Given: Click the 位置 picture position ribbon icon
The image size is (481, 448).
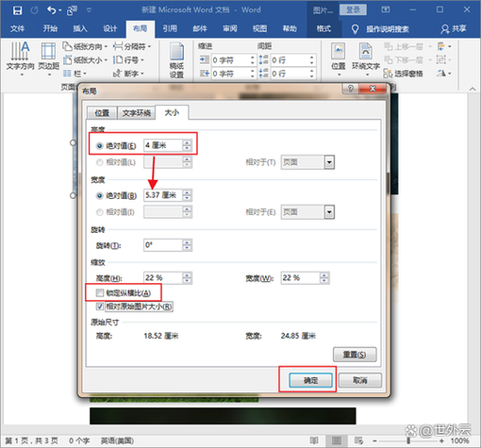Looking at the screenshot, I should (x=339, y=59).
